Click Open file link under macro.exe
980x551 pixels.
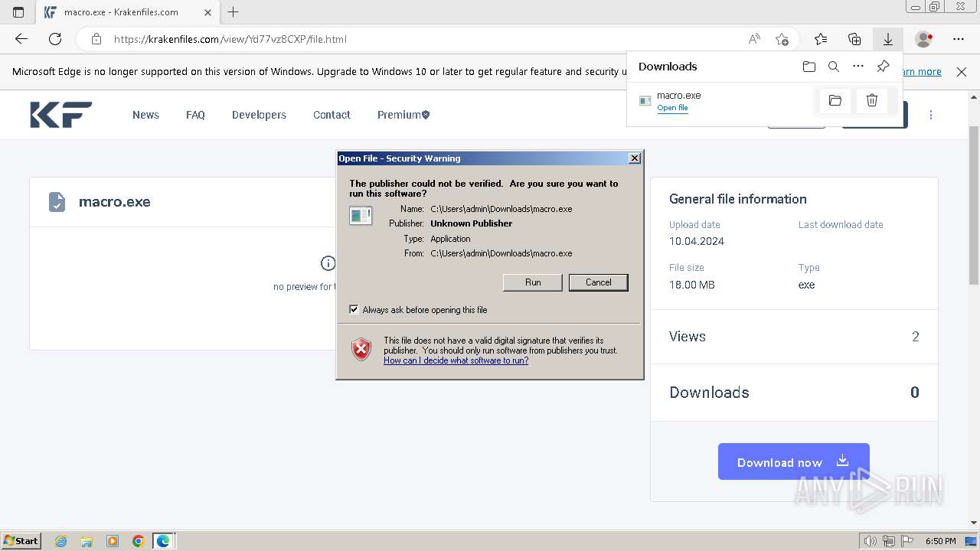pos(672,108)
